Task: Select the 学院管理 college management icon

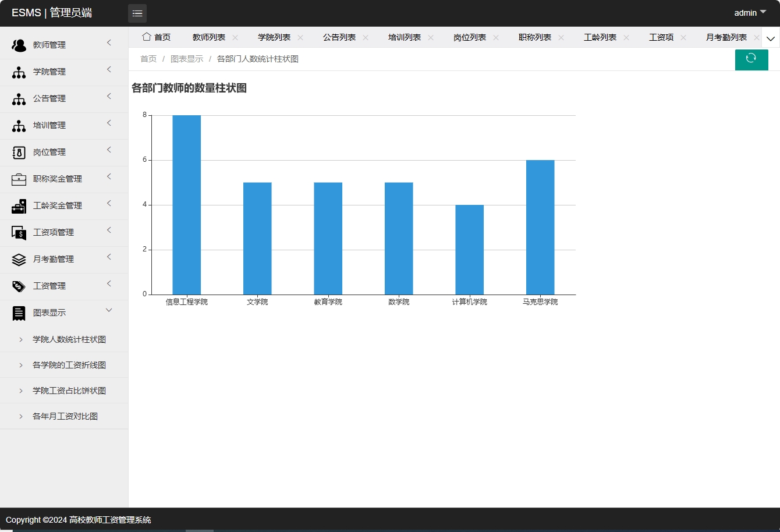Action: [19, 71]
